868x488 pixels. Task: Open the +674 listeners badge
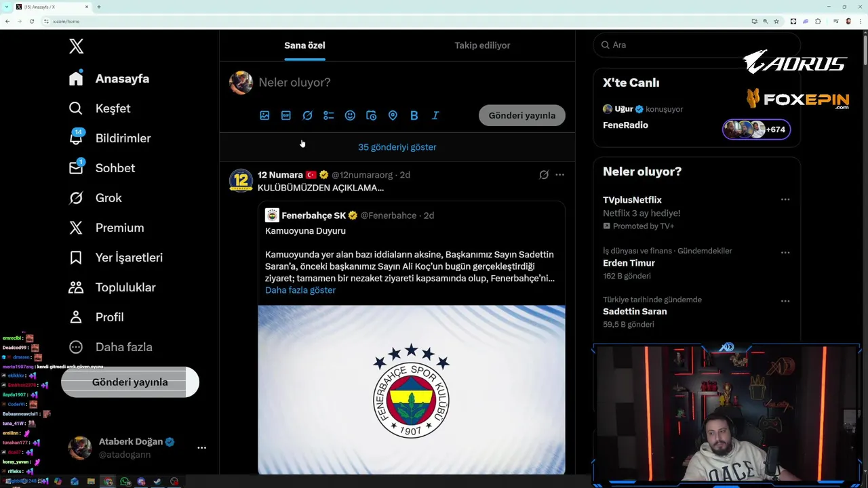[x=756, y=129]
